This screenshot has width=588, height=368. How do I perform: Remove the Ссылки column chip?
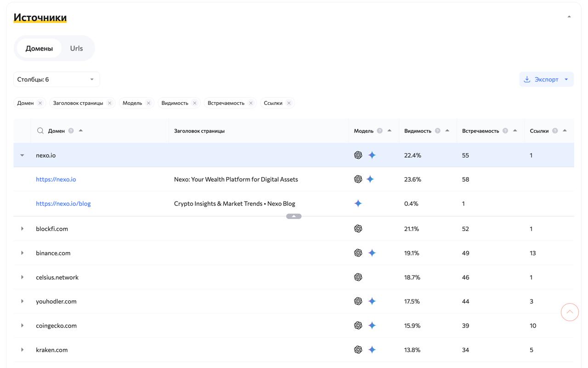point(289,103)
